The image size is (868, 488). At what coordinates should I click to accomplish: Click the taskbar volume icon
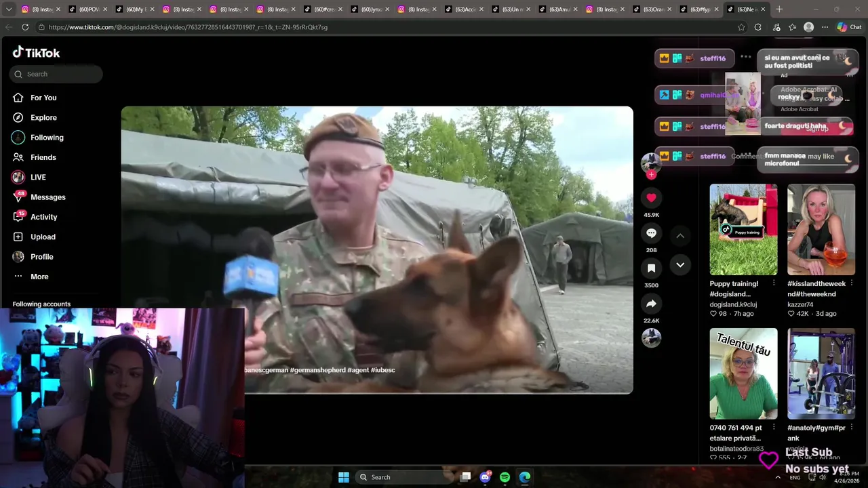tap(823, 477)
